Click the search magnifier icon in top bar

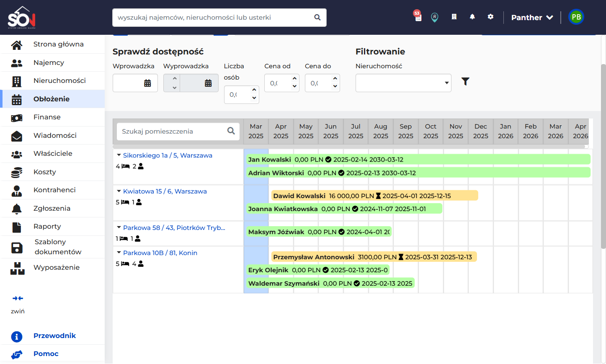317,18
